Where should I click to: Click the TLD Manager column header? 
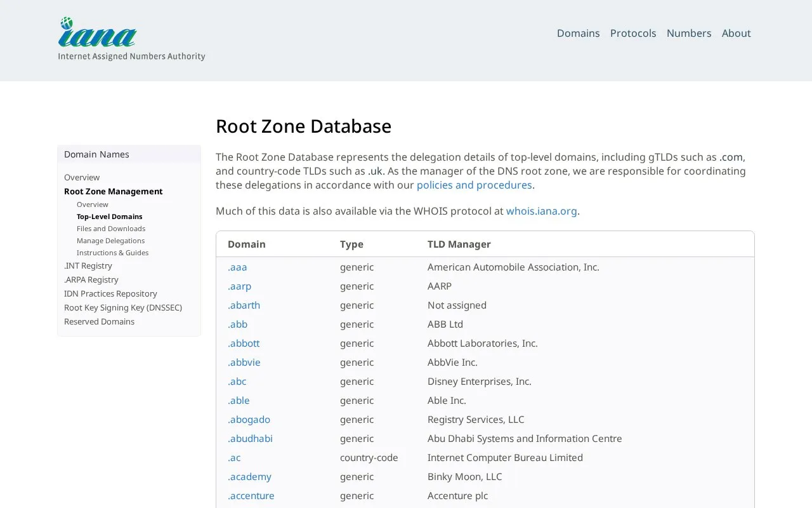coord(459,244)
